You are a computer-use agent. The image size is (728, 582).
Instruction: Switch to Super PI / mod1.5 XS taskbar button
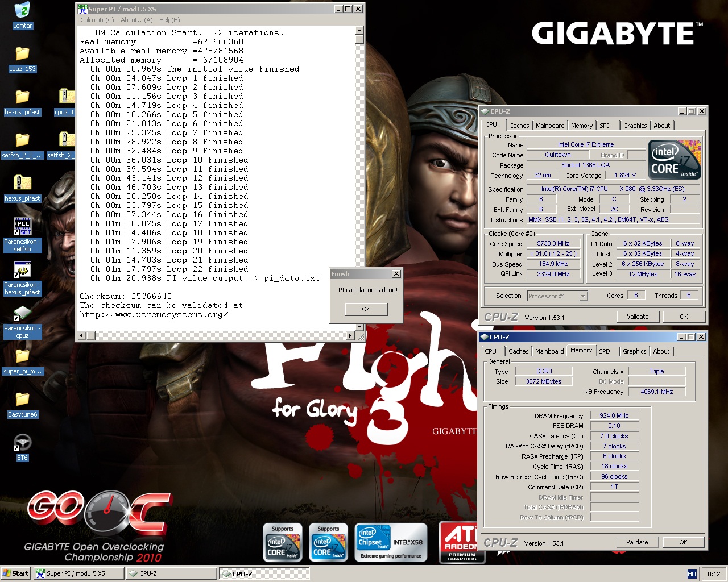click(78, 573)
